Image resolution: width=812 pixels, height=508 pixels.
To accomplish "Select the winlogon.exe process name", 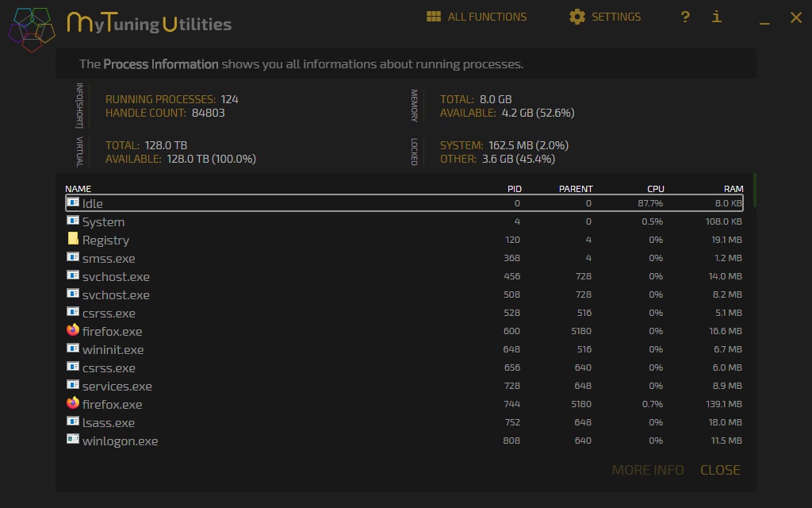I will coord(121,441).
